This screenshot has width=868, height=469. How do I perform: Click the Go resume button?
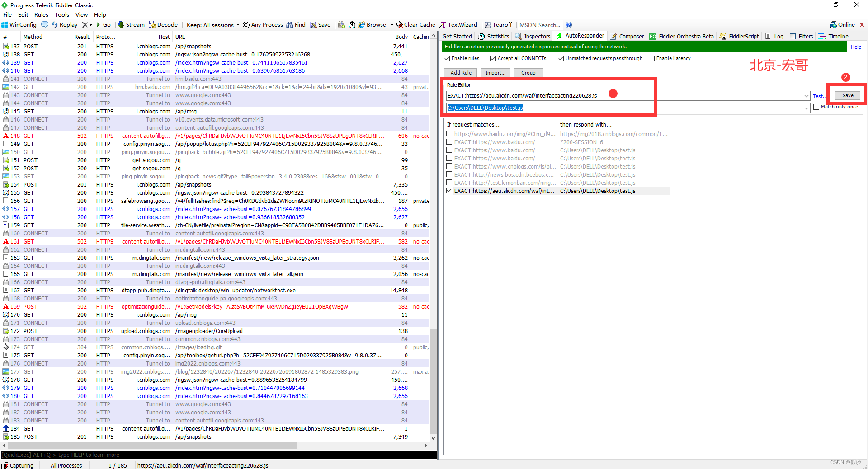[103, 25]
